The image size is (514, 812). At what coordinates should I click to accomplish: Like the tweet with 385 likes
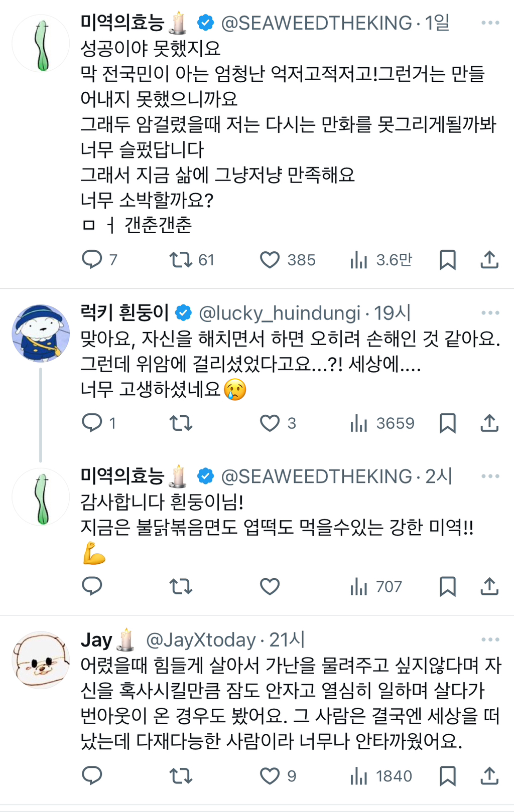(270, 260)
